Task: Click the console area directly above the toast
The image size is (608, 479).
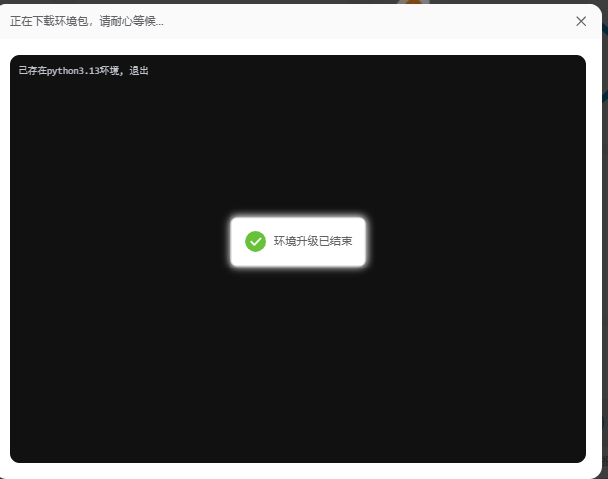Action: (298, 150)
